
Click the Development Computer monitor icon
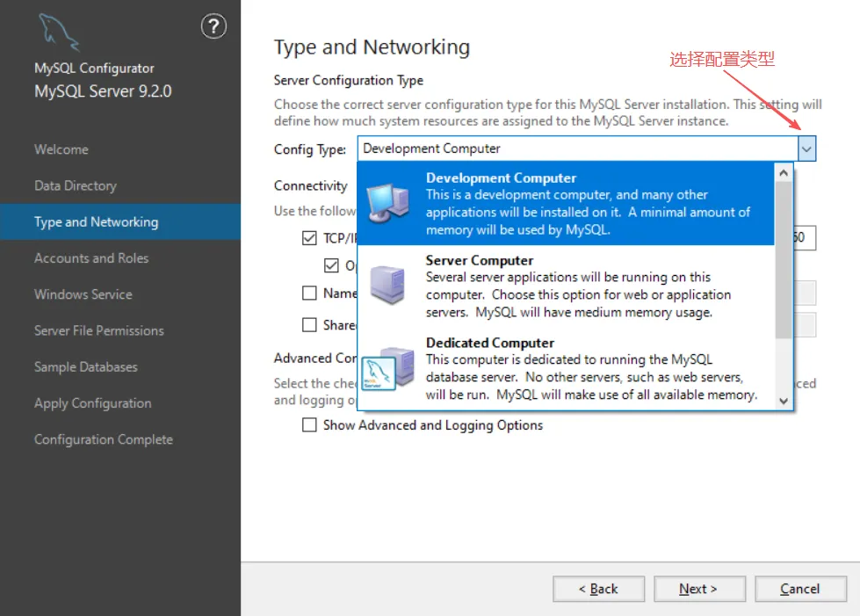tap(388, 203)
